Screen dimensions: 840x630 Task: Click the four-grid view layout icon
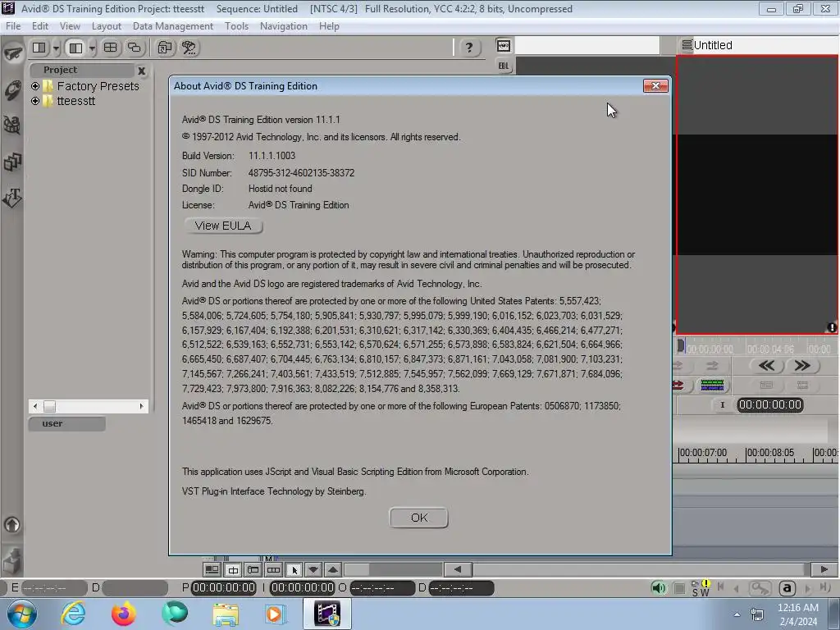pyautogui.click(x=111, y=48)
